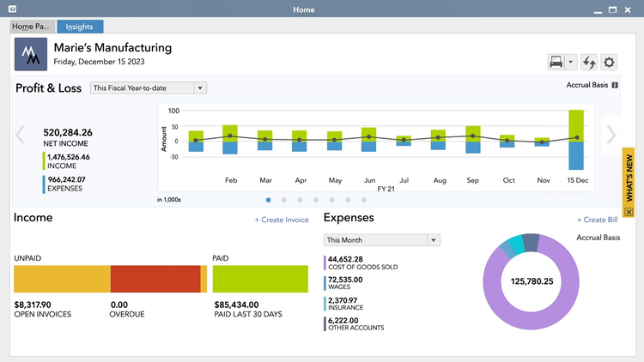Open the print options dropdown arrow
The height and width of the screenshot is (362, 644).
[x=570, y=63]
